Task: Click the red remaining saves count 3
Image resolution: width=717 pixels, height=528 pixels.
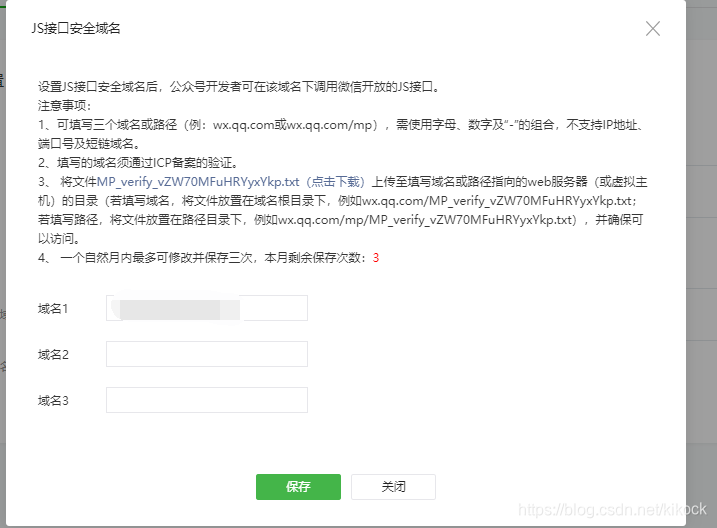Action: pyautogui.click(x=376, y=258)
